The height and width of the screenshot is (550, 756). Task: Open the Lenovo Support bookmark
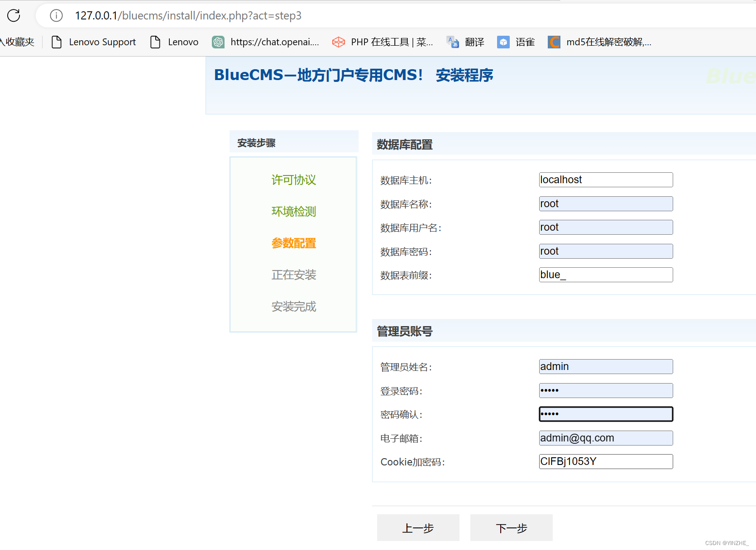(93, 42)
